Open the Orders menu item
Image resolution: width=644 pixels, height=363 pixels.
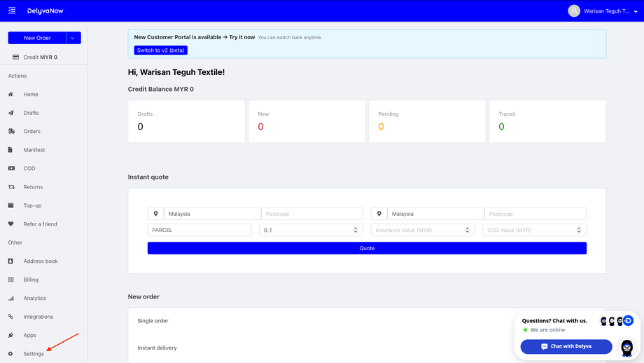pyautogui.click(x=31, y=131)
